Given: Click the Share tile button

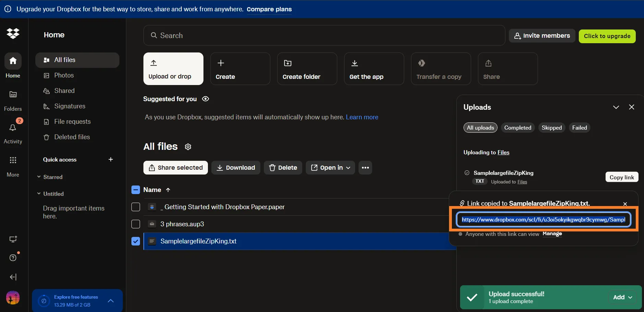Looking at the screenshot, I should (508, 69).
